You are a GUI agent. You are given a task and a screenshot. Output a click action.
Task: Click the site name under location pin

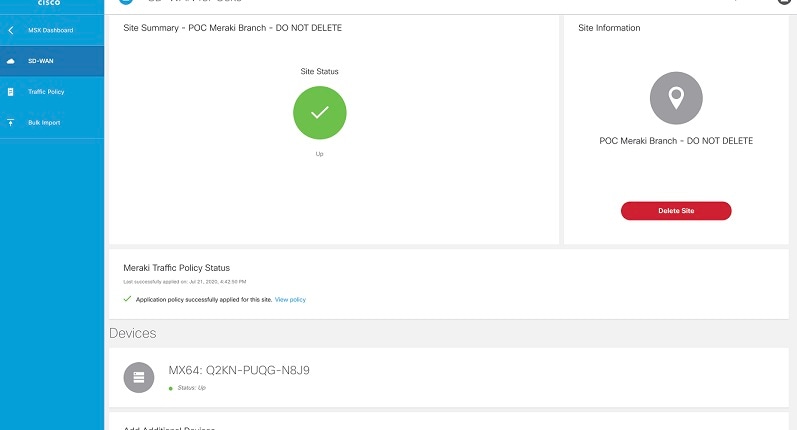pos(676,141)
